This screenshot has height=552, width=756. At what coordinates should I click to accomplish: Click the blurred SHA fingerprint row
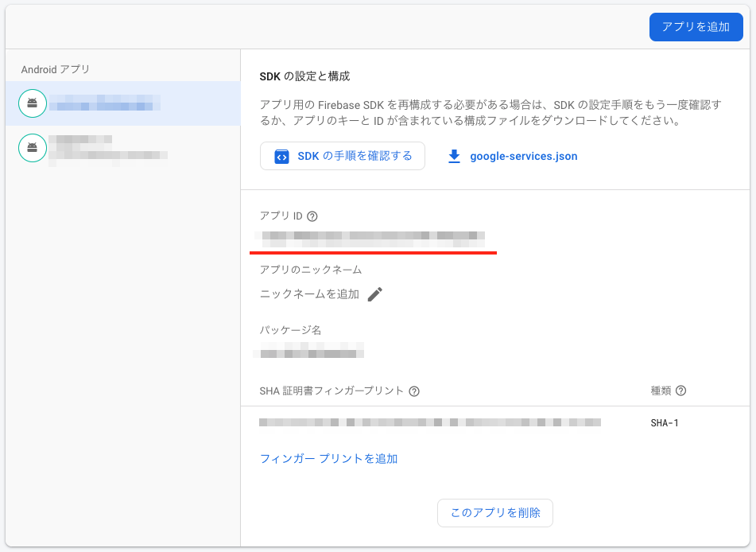[430, 422]
